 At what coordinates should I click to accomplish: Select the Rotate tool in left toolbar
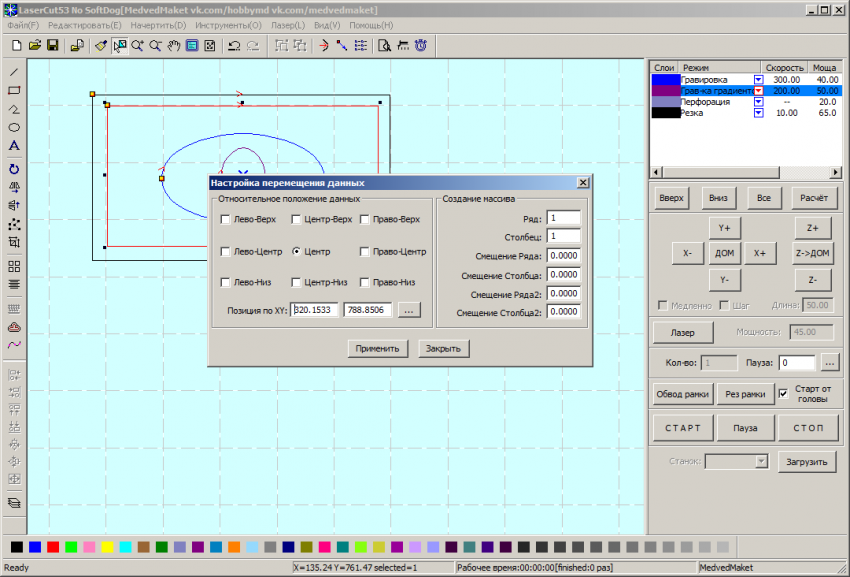[14, 169]
